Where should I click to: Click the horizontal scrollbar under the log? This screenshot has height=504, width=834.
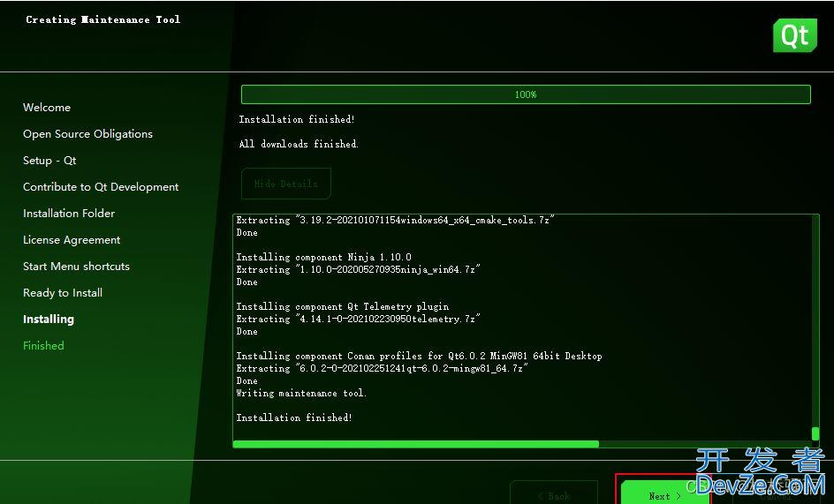pos(416,444)
